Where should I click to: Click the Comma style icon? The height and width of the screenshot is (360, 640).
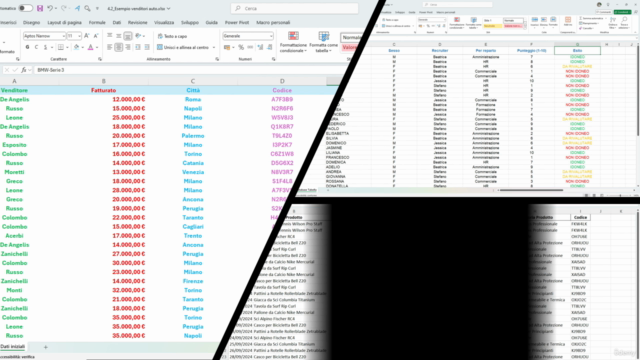251,47
